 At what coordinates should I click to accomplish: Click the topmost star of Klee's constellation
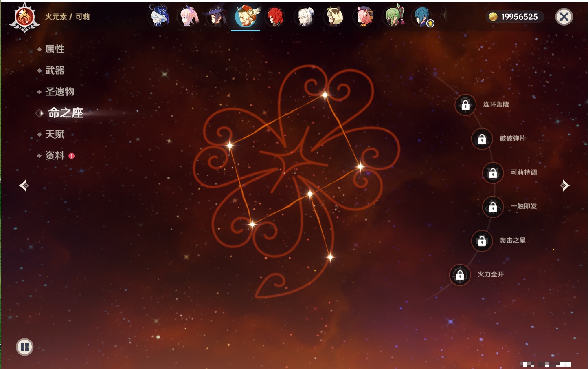point(325,95)
